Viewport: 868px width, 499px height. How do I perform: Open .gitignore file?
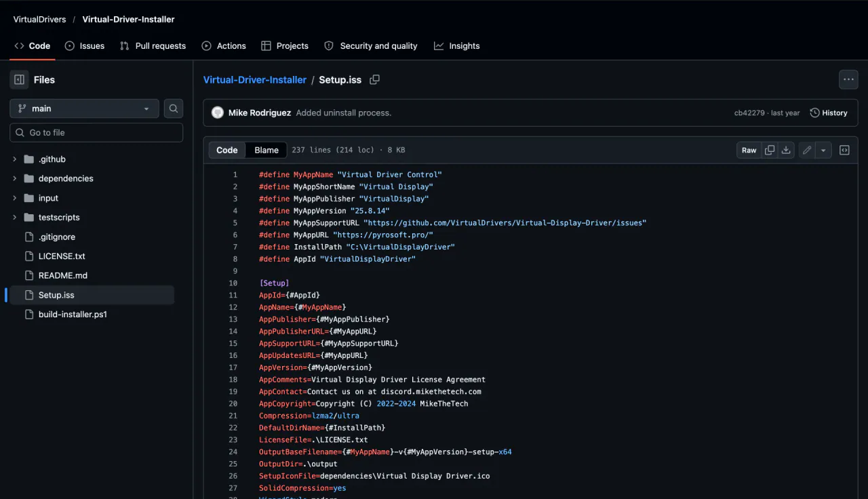tap(57, 237)
